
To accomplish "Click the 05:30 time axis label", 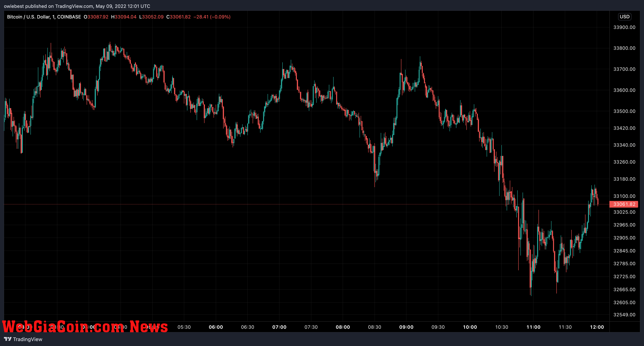I will click(184, 327).
